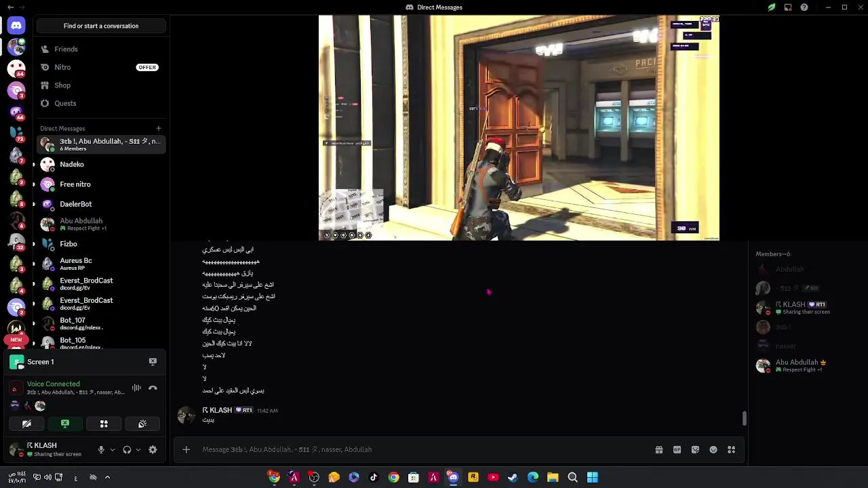The height and width of the screenshot is (488, 868).
Task: Open the GIF picker
Action: coord(677,449)
